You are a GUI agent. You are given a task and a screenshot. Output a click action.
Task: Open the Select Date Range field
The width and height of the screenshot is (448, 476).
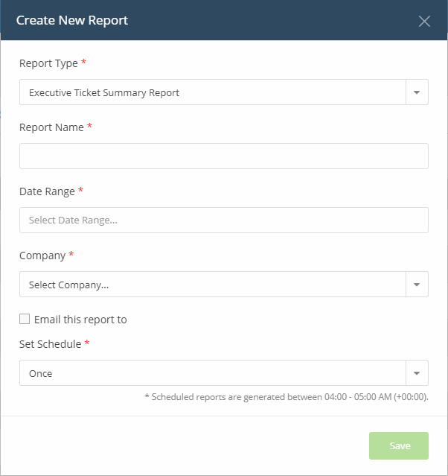[224, 220]
